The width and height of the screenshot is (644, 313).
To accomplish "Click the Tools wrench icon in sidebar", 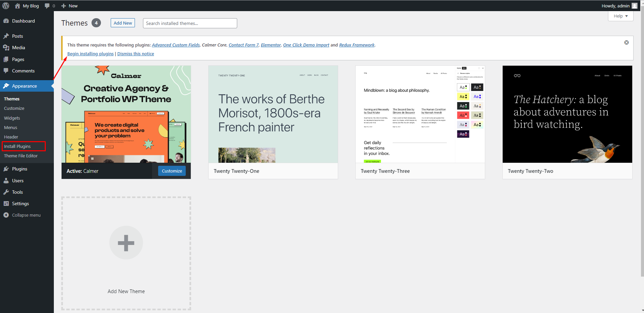I will coord(7,192).
